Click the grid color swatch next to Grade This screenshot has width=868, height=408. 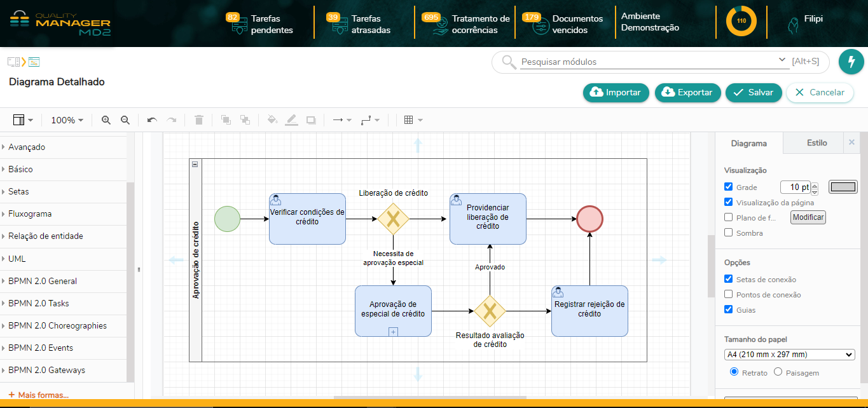[844, 186]
